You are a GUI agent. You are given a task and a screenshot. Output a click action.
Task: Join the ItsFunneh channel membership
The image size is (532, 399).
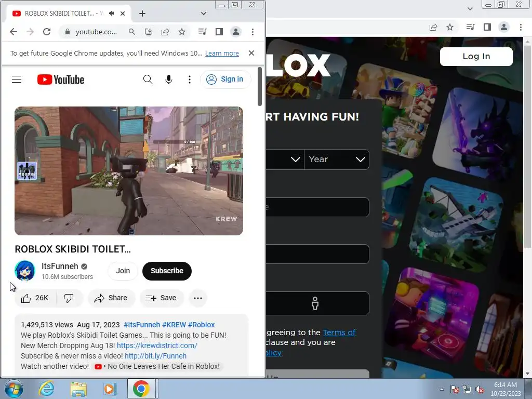pos(123,271)
